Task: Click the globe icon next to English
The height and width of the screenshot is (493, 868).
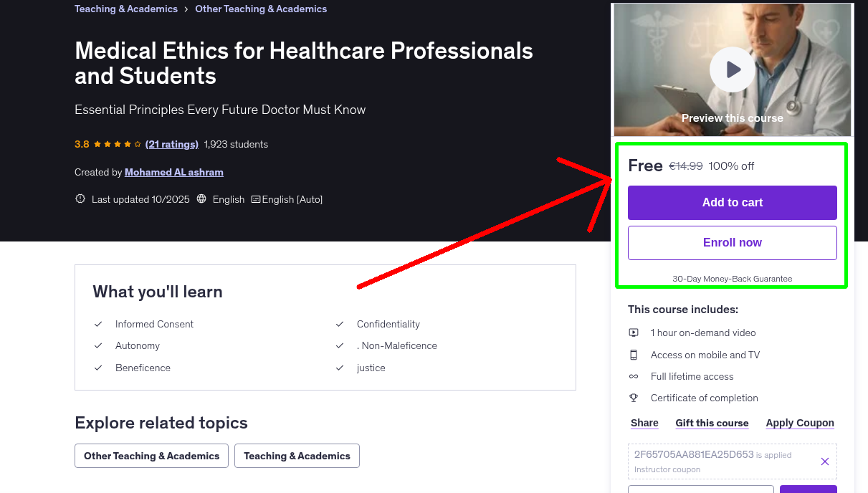Action: coord(201,198)
